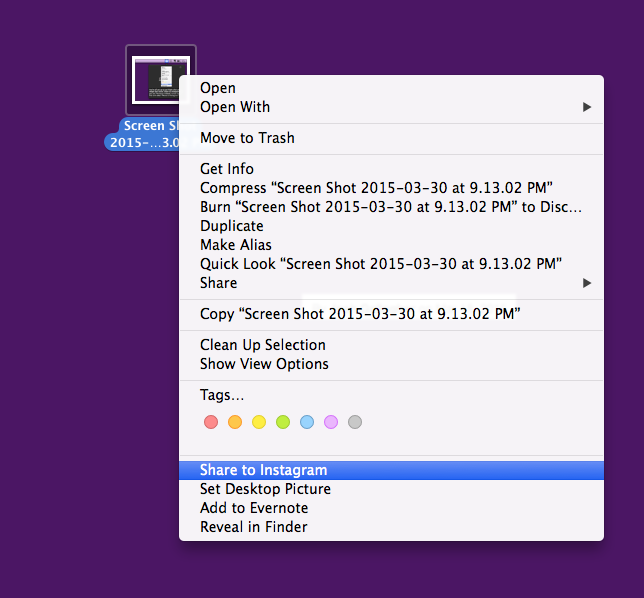Apply the orange tag color
Image resolution: width=644 pixels, height=598 pixels.
(x=235, y=422)
